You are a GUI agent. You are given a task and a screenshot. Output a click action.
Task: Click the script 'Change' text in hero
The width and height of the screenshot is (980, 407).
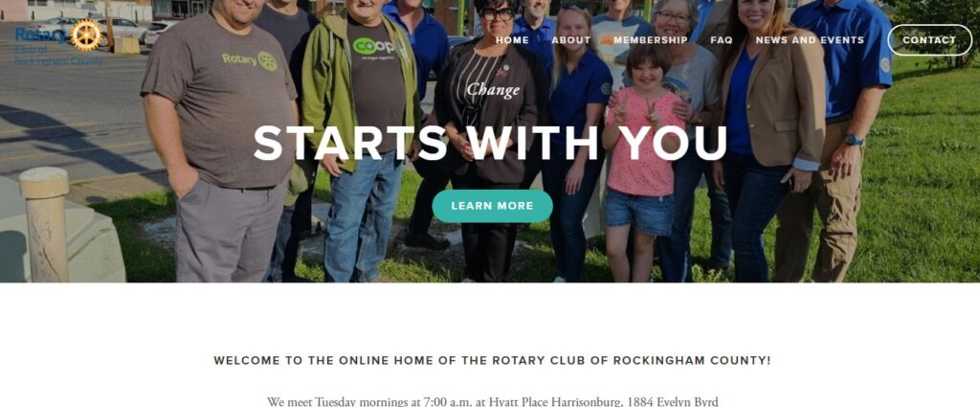[493, 91]
